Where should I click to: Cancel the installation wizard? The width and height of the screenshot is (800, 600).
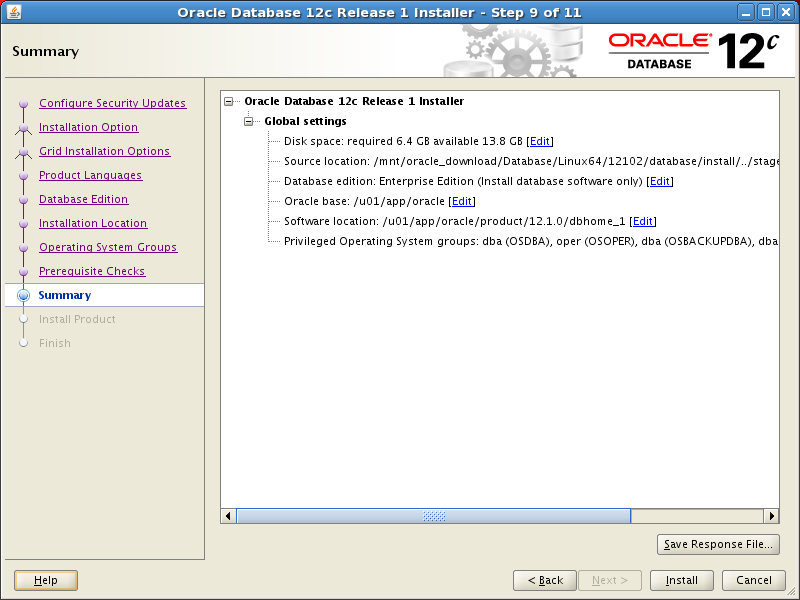(754, 580)
